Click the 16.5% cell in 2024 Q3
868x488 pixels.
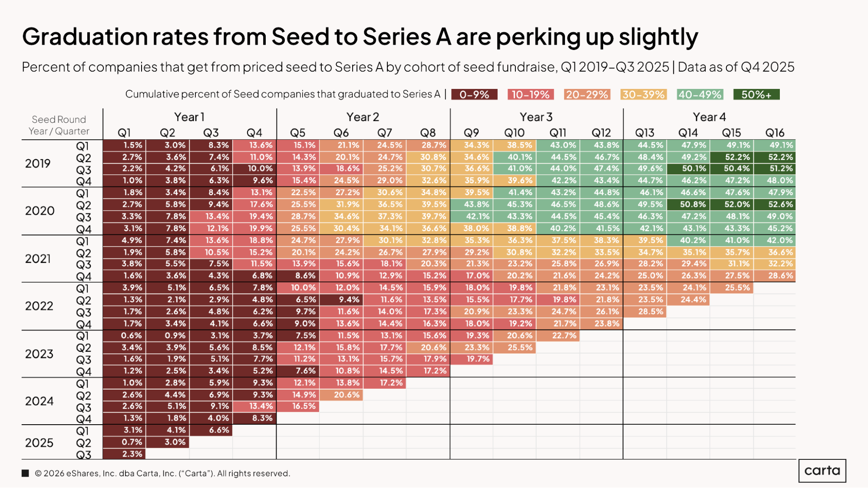tap(298, 406)
